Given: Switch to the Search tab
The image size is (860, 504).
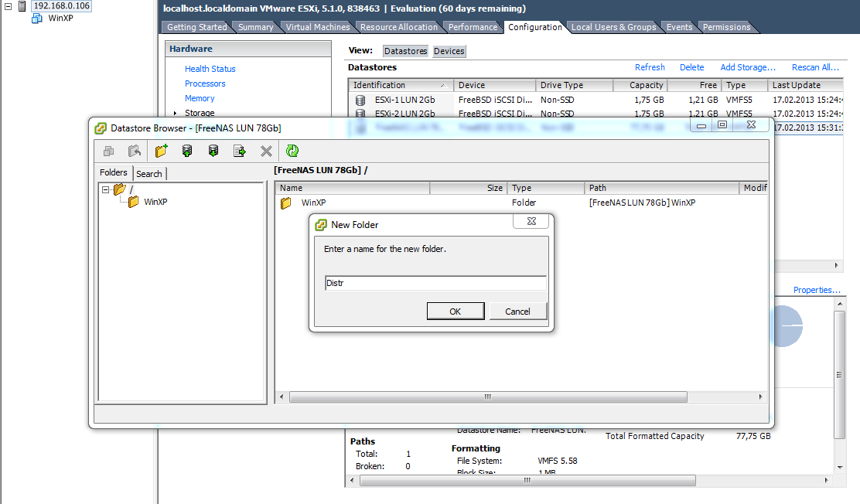Looking at the screenshot, I should pos(149,174).
